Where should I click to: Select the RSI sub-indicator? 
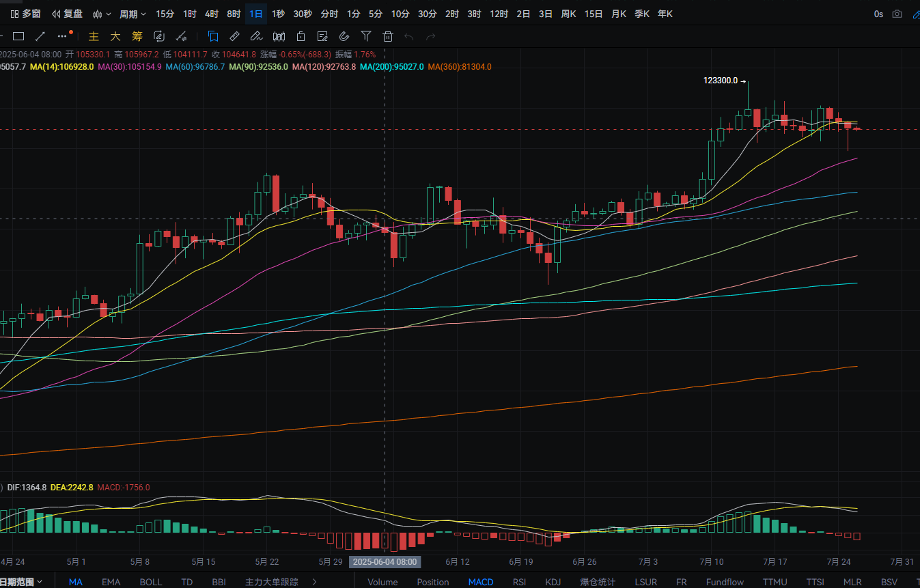pos(520,582)
